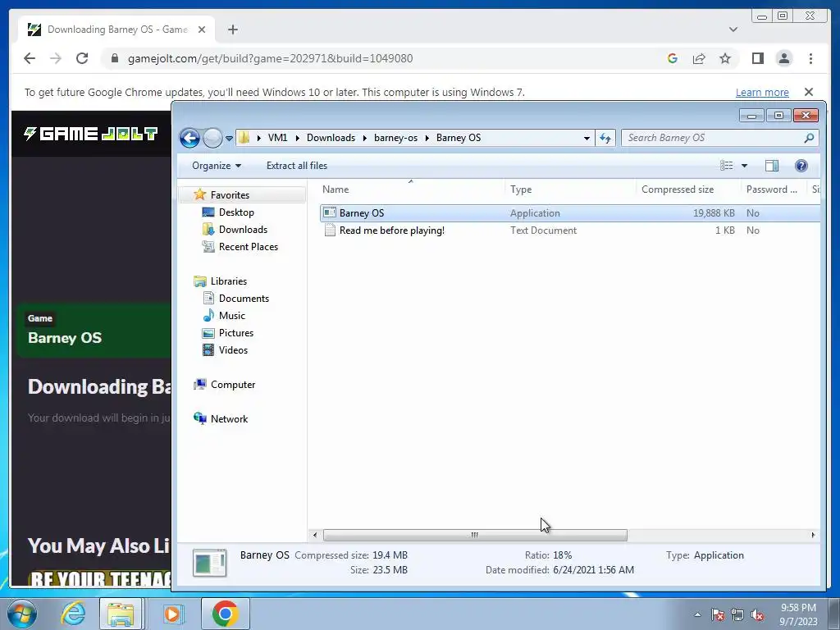Select the Read me before playing! file
840x630 pixels.
pos(569,231)
